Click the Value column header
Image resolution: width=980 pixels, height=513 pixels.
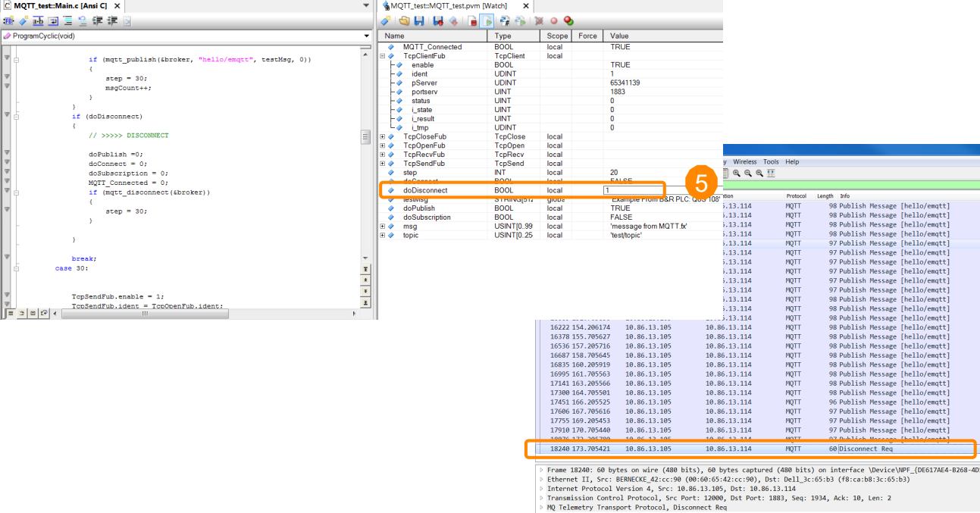coord(620,36)
